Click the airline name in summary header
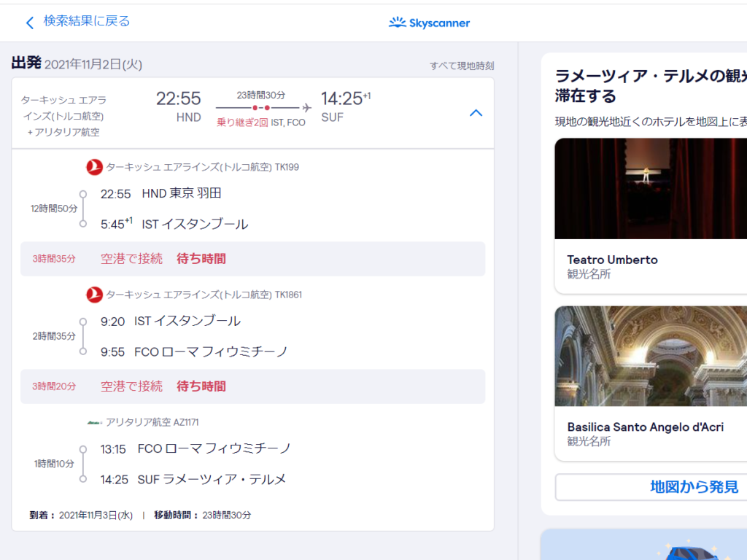The height and width of the screenshot is (560, 747). 63,116
